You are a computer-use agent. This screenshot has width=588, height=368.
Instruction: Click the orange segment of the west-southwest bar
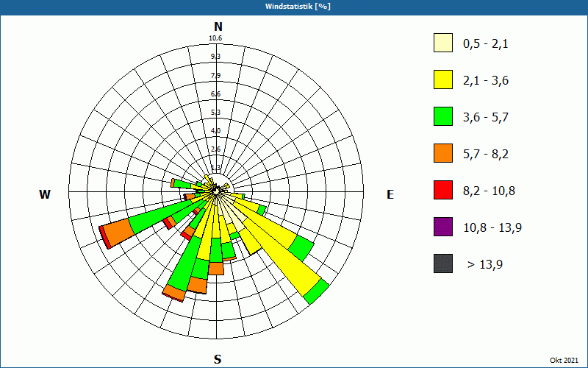(x=118, y=233)
